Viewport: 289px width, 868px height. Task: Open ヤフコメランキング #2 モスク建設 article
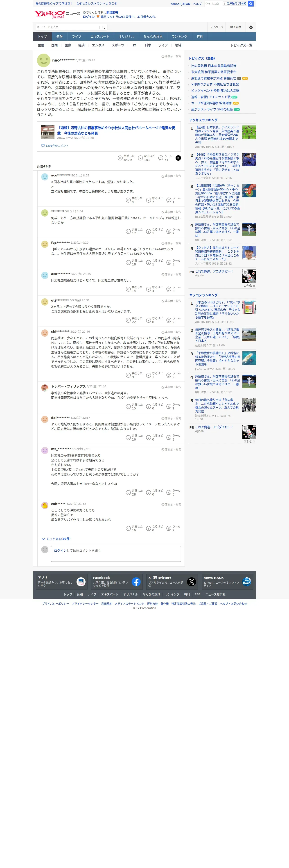[218, 335]
